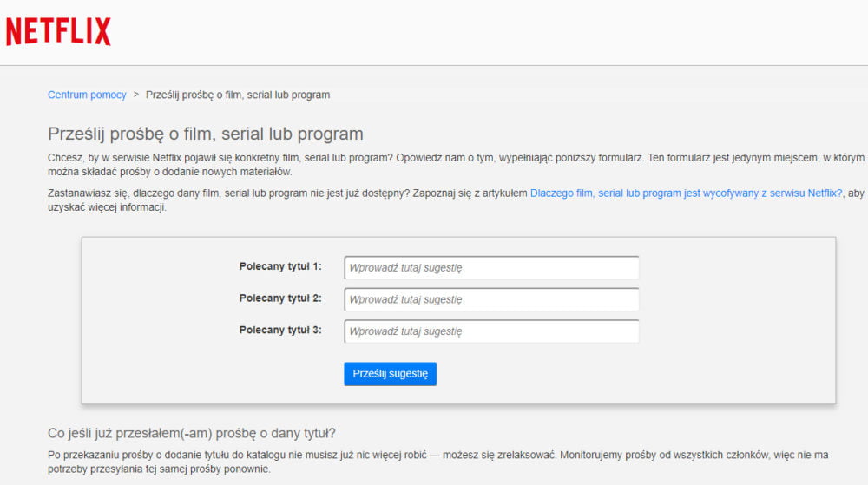The height and width of the screenshot is (485, 868).
Task: Focus the Polecany tytuł 1 input field
Action: pyautogui.click(x=491, y=268)
